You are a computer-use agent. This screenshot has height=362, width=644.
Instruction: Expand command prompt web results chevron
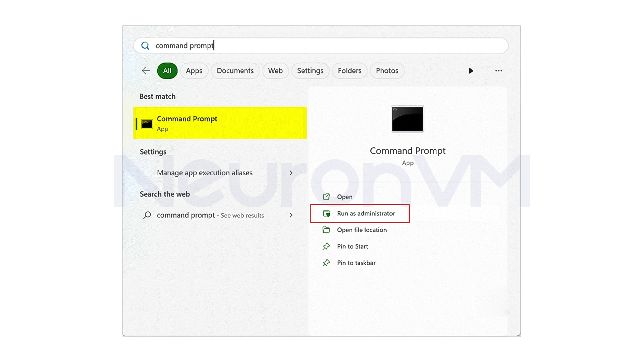pos(291,215)
